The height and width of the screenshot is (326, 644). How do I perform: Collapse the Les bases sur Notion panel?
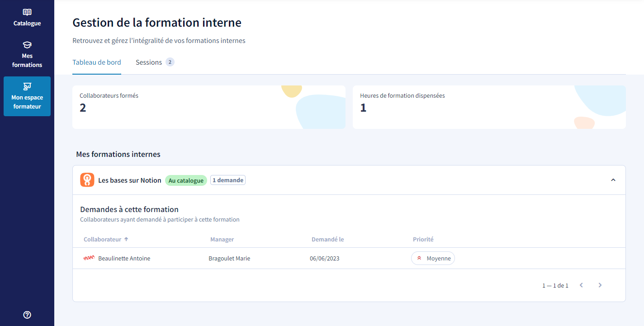(613, 180)
